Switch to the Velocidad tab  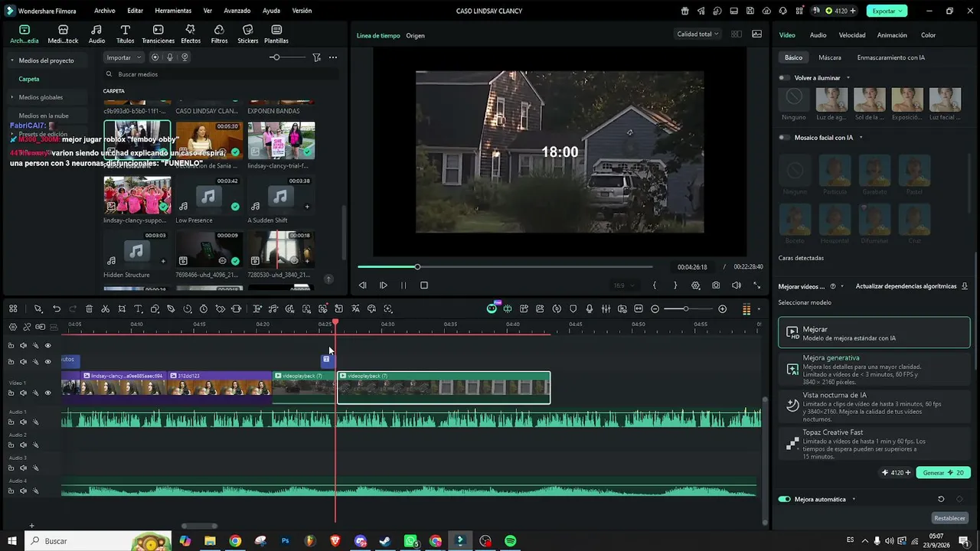[x=852, y=35]
